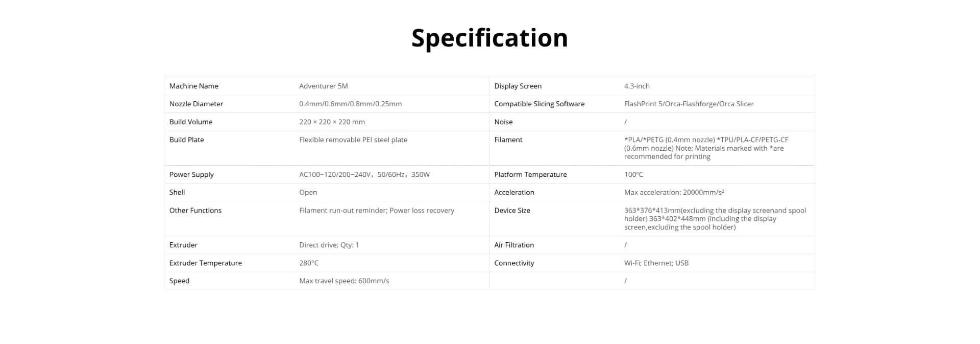The width and height of the screenshot is (980, 344).
Task: Click the Power Supply label
Action: pyautogui.click(x=191, y=174)
